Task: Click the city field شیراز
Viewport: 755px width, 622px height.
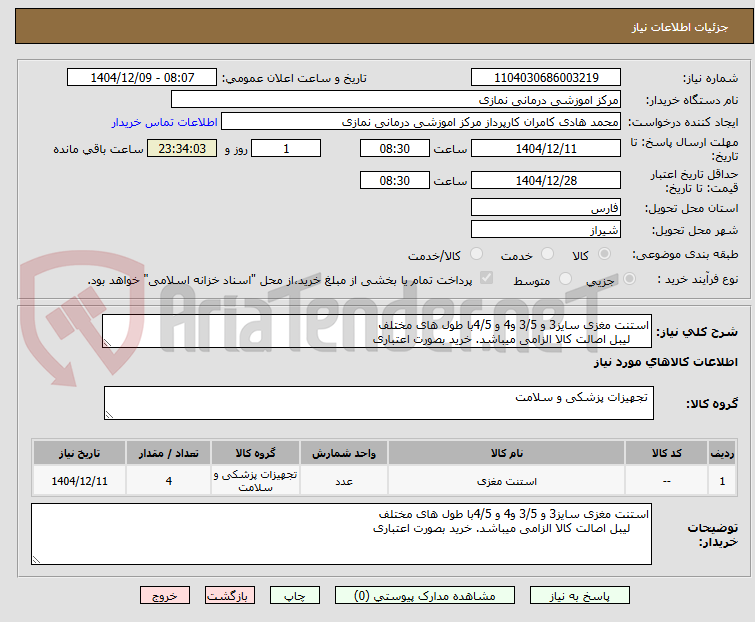Action: (x=546, y=230)
